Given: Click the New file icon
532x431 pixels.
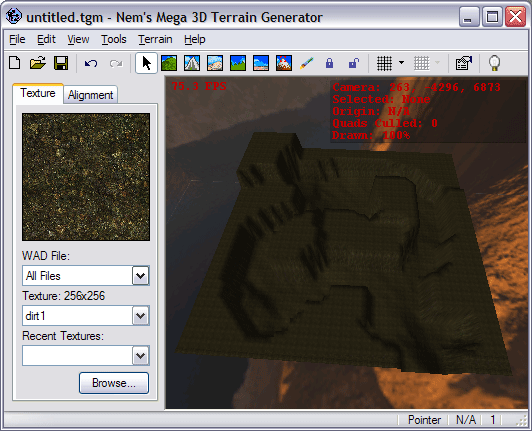Looking at the screenshot, I should click(15, 63).
